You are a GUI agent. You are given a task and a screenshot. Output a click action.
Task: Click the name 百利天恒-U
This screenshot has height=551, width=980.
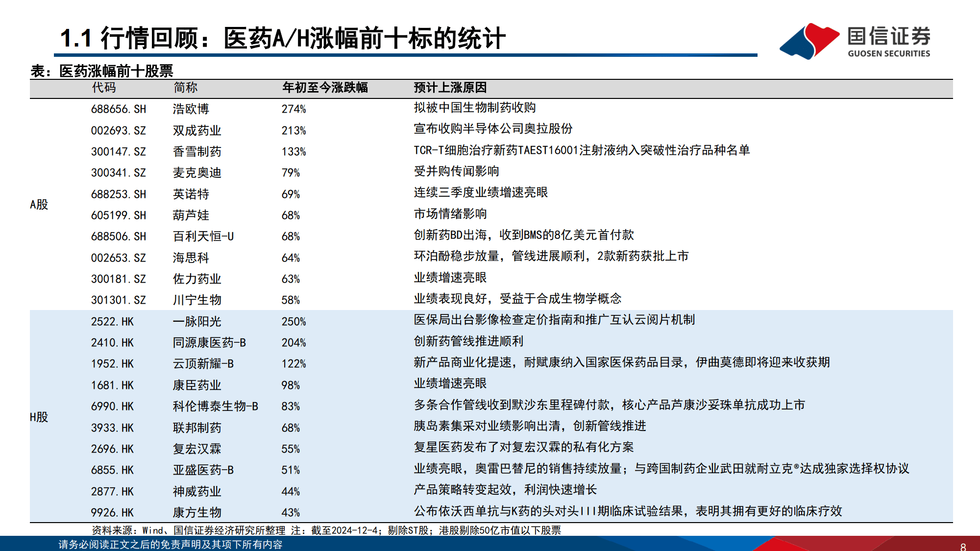tap(203, 236)
